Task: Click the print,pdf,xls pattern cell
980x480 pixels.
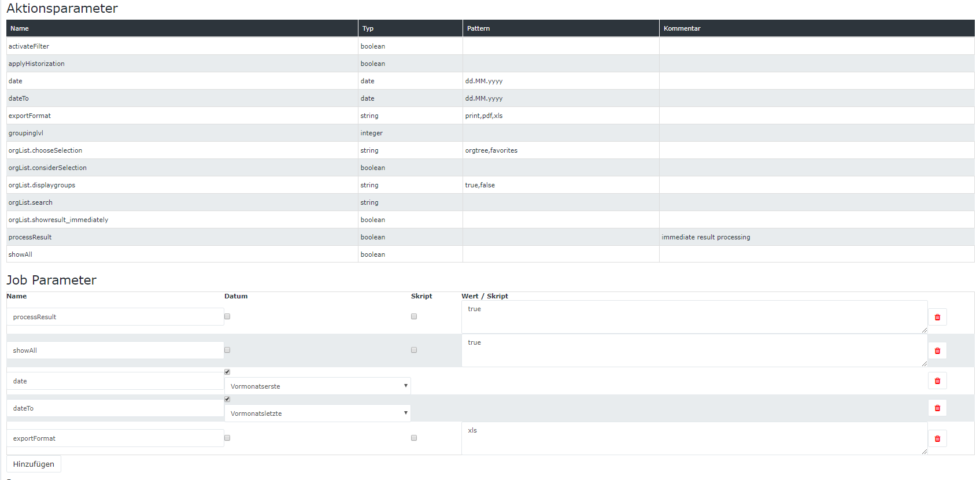Action: pos(561,116)
